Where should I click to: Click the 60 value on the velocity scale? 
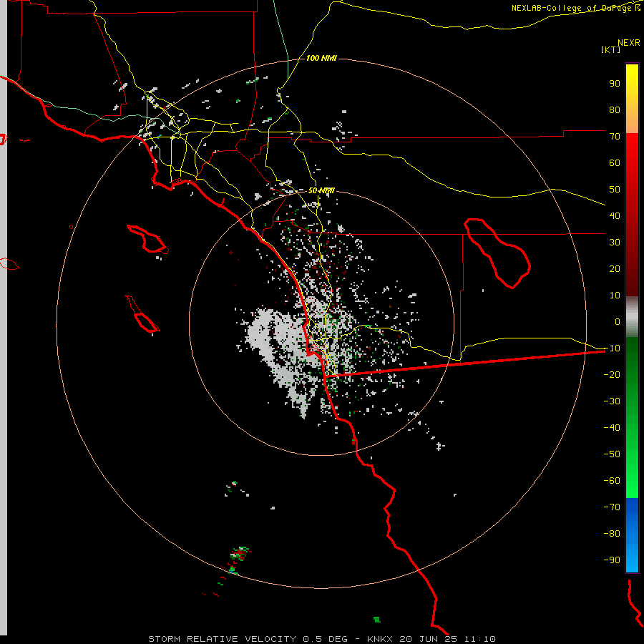coord(615,162)
